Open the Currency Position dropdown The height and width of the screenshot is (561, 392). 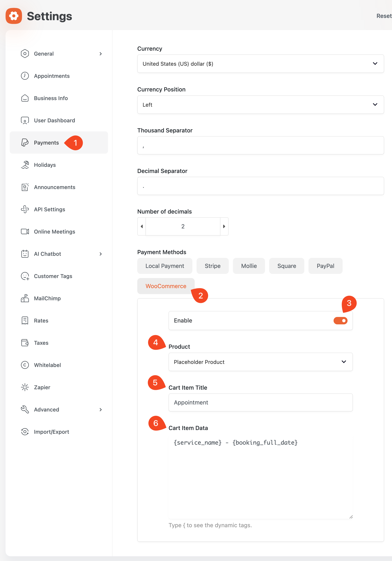tap(261, 105)
